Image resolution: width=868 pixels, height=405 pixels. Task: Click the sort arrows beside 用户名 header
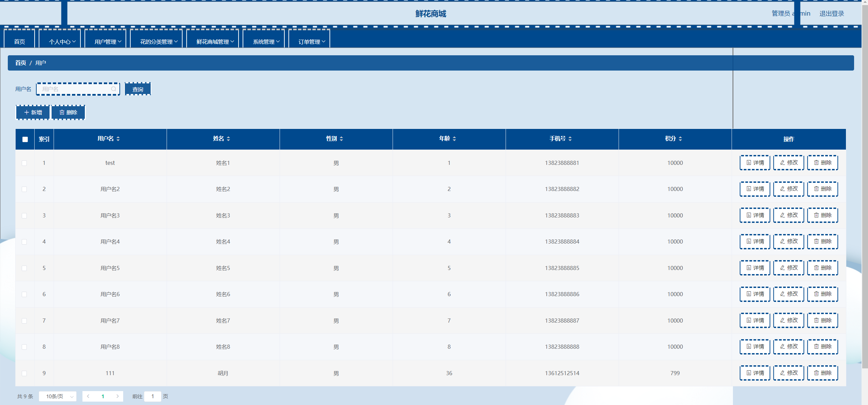[118, 139]
